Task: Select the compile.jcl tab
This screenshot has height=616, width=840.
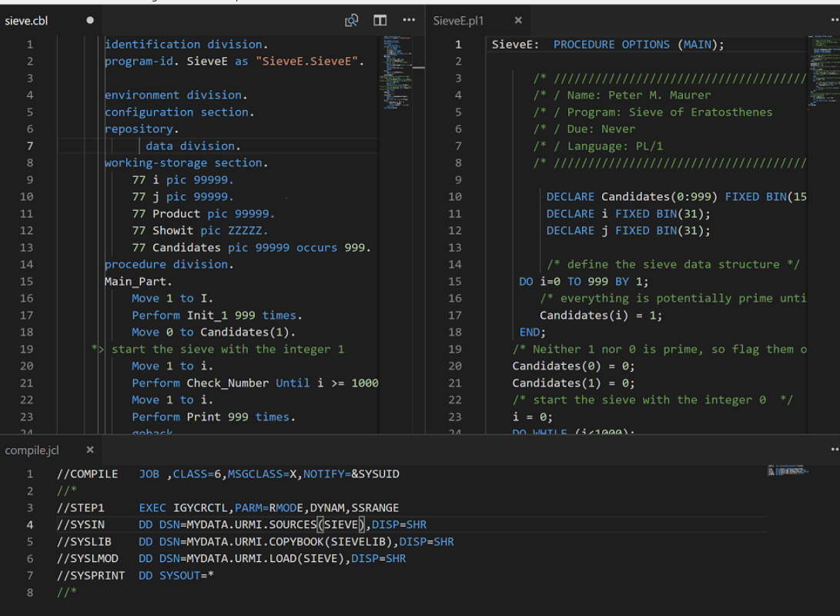Action: point(32,450)
